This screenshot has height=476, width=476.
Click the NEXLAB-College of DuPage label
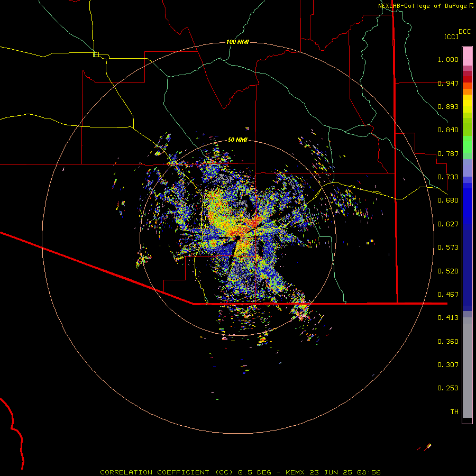tap(425, 6)
